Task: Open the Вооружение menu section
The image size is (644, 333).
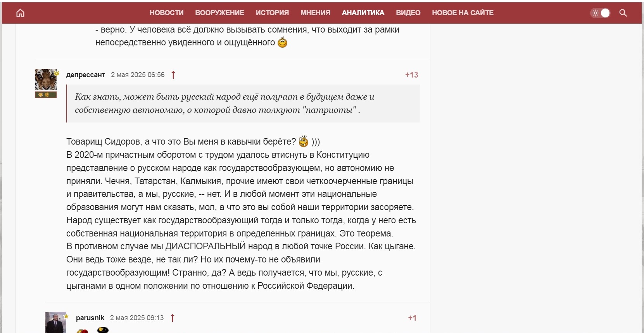Action: click(x=219, y=13)
